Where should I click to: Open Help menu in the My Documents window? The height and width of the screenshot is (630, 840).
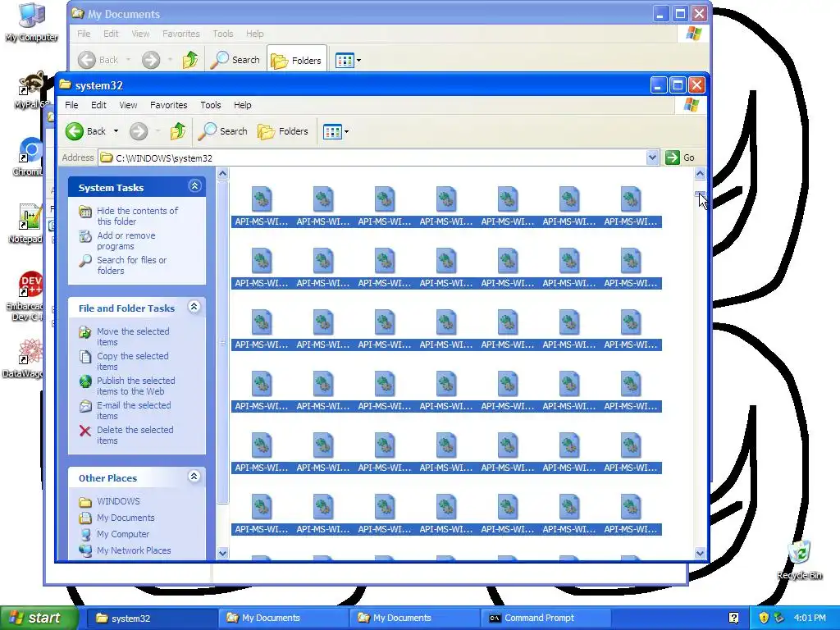click(x=254, y=34)
